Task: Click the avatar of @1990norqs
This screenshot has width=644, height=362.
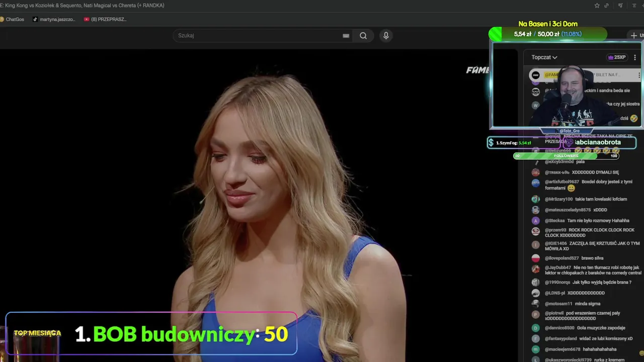Action: tap(535, 283)
